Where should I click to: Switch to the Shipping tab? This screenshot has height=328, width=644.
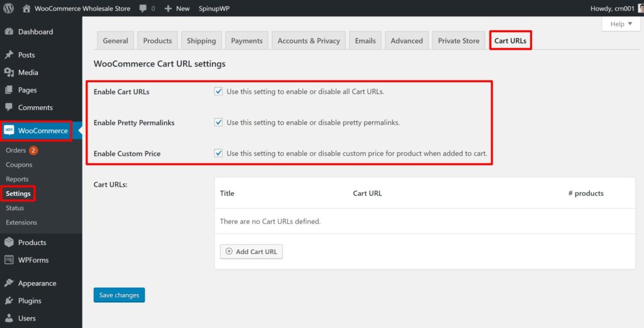click(x=201, y=41)
